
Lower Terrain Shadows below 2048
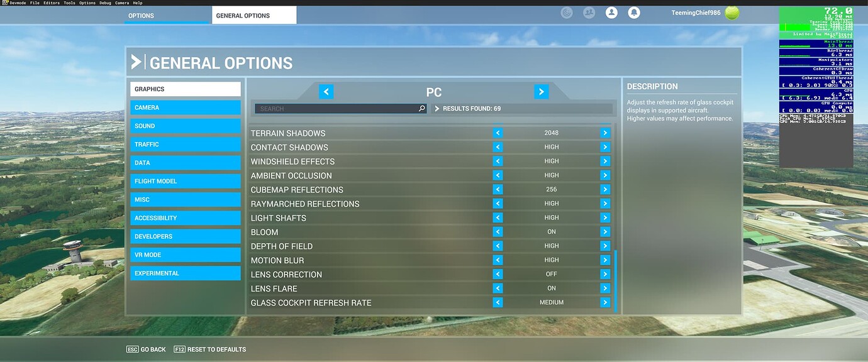point(498,133)
